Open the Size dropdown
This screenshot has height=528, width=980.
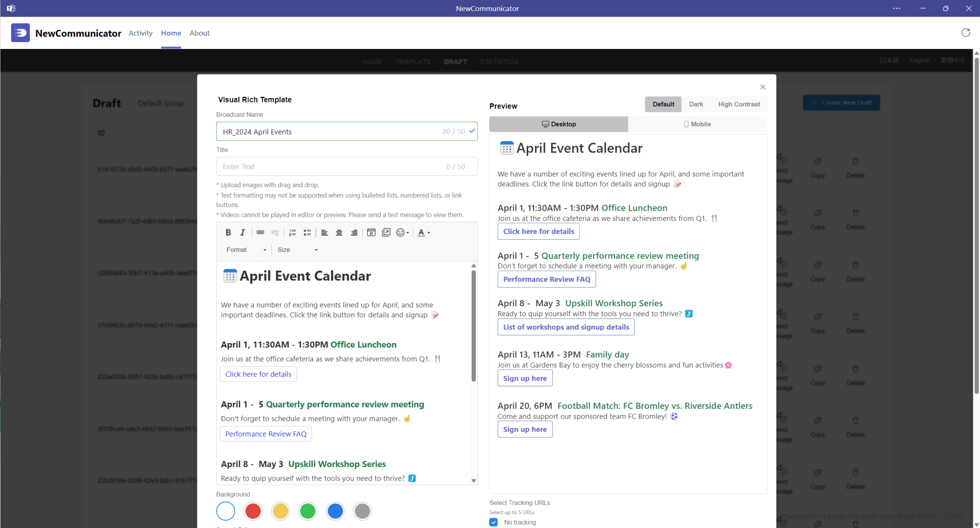[297, 250]
